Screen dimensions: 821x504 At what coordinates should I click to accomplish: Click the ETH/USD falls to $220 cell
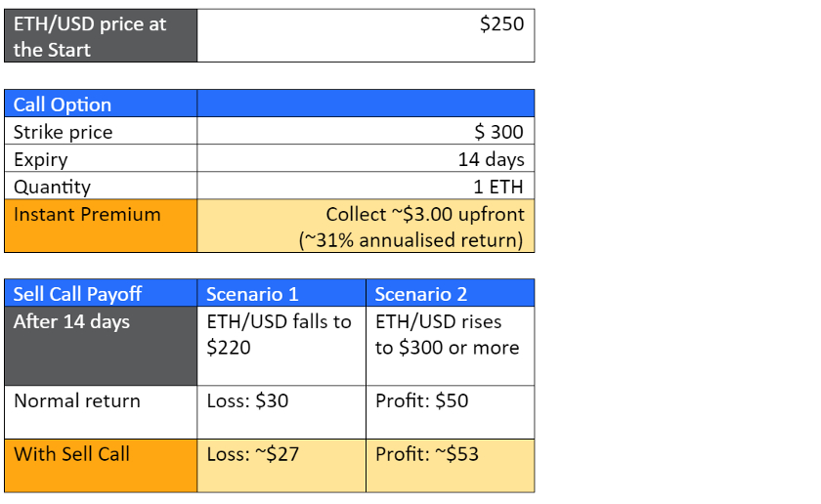pos(281,346)
